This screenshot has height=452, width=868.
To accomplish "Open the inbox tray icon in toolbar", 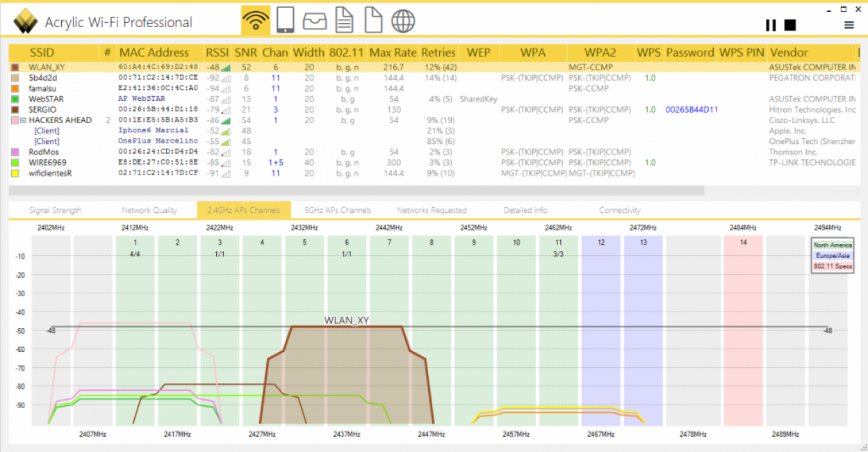I will click(x=315, y=21).
